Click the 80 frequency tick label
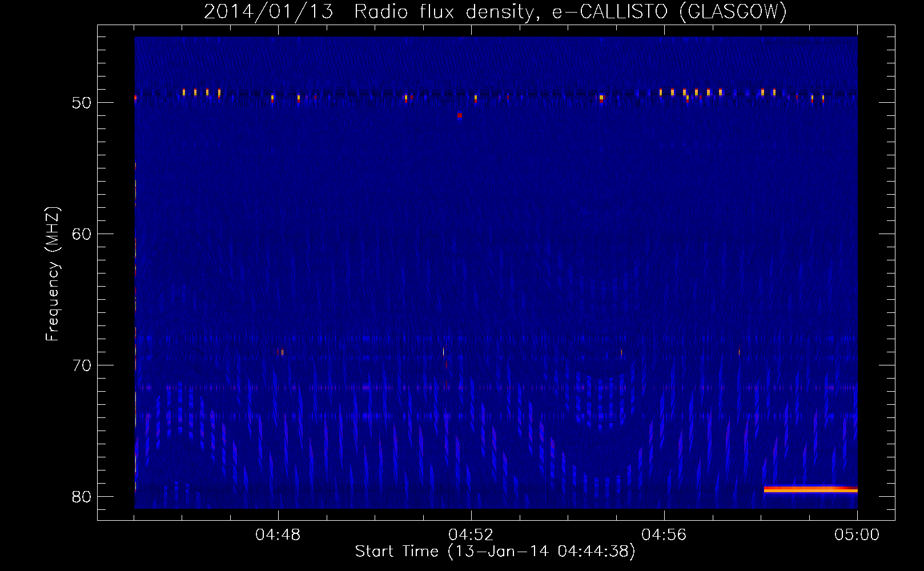 point(82,497)
